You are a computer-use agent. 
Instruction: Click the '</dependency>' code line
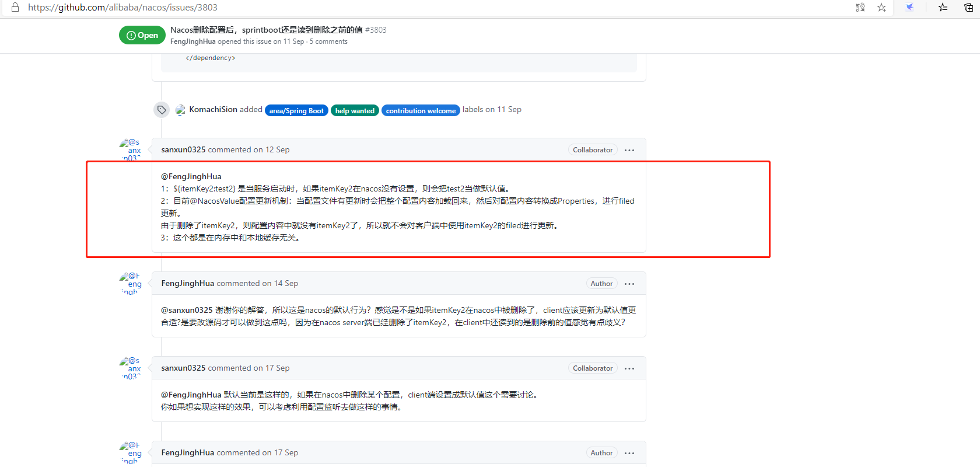coord(211,58)
